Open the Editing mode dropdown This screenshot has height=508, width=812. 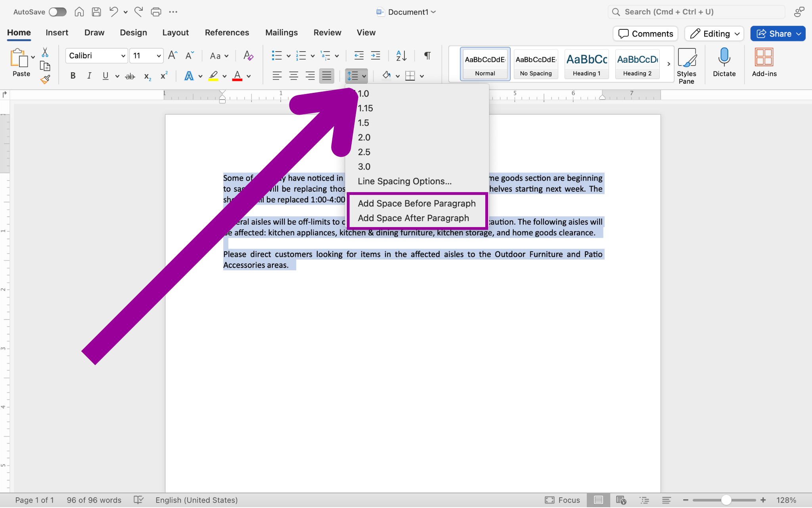click(714, 34)
